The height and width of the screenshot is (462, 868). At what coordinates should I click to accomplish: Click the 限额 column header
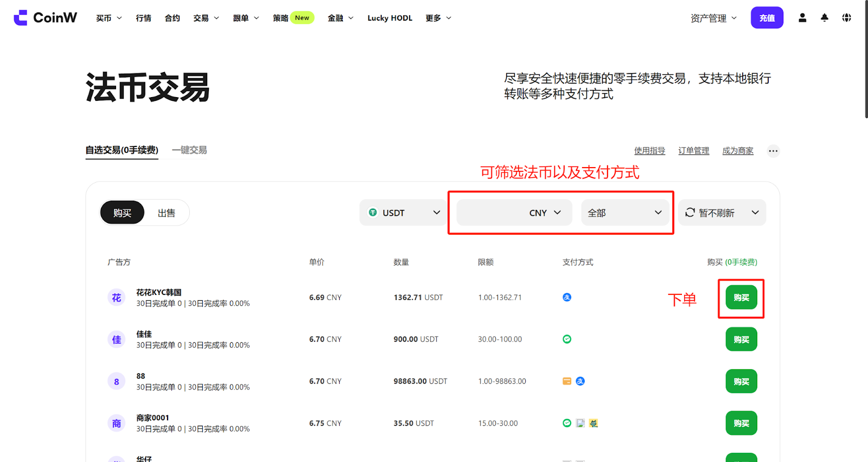tap(486, 262)
